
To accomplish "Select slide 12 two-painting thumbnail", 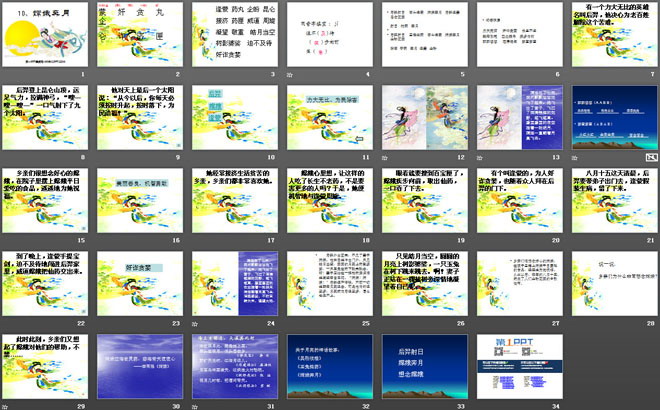I will 425,117.
